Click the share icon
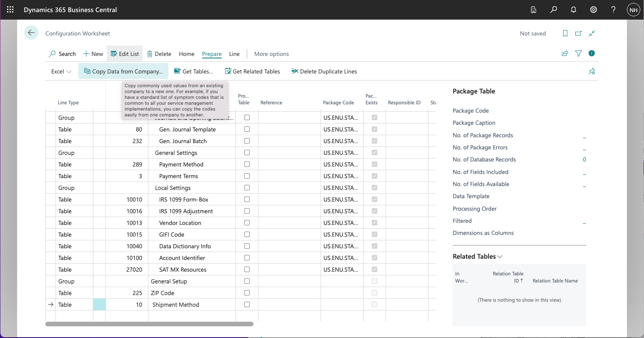The width and height of the screenshot is (644, 338). click(565, 53)
